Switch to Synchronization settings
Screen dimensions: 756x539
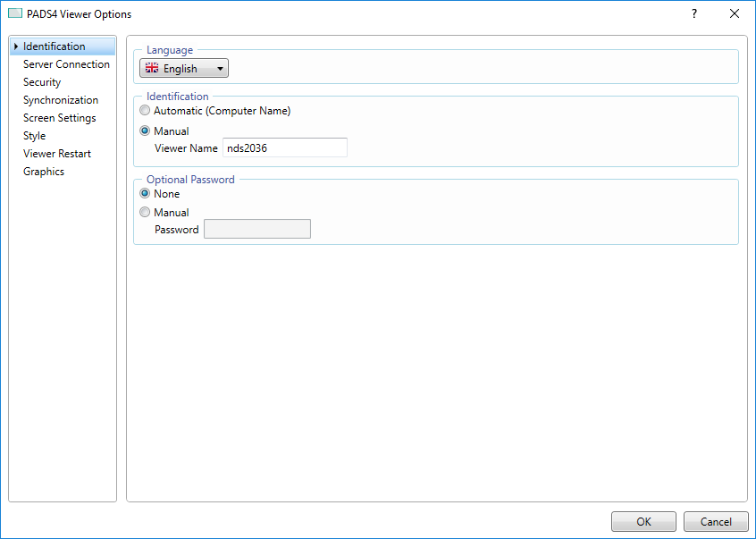click(x=61, y=99)
